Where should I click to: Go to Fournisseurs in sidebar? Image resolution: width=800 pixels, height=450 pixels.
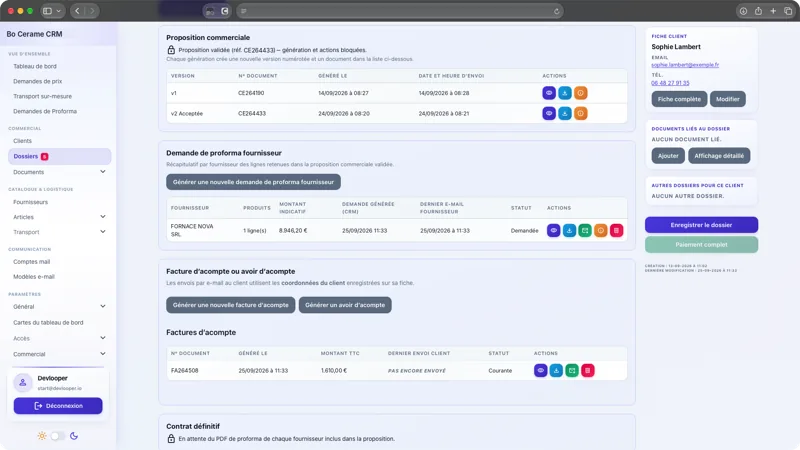(31, 202)
